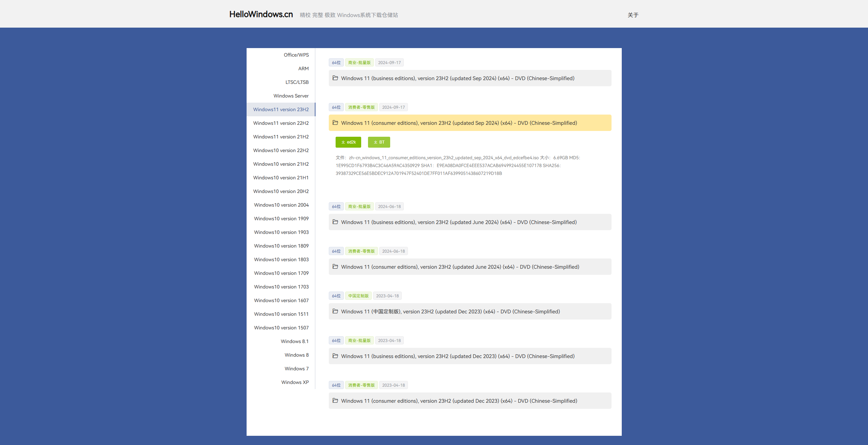
Task: Click folder icon of 中国定制版 Dec 2023 entry
Action: coord(335,311)
